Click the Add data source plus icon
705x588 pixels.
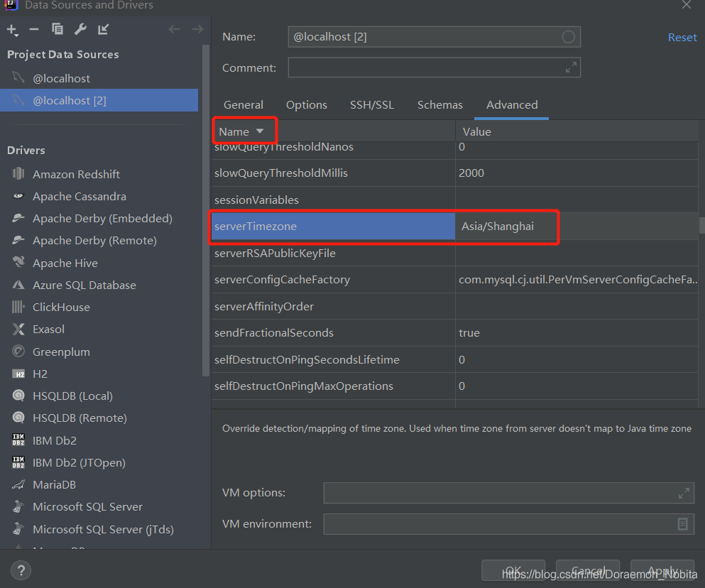tap(13, 30)
